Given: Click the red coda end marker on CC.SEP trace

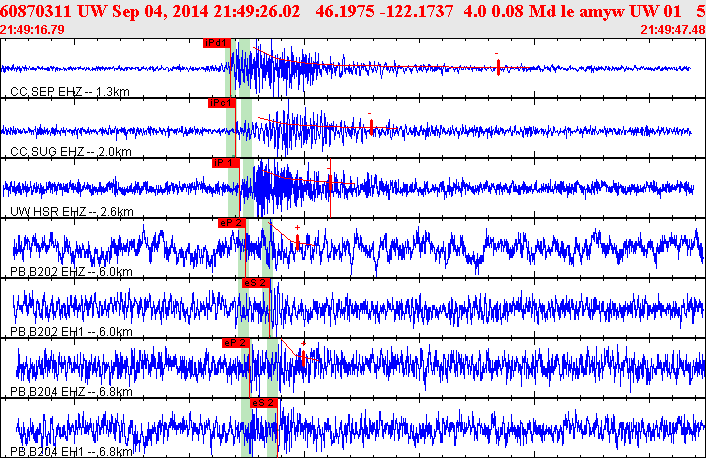Looking at the screenshot, I should 498,67.
